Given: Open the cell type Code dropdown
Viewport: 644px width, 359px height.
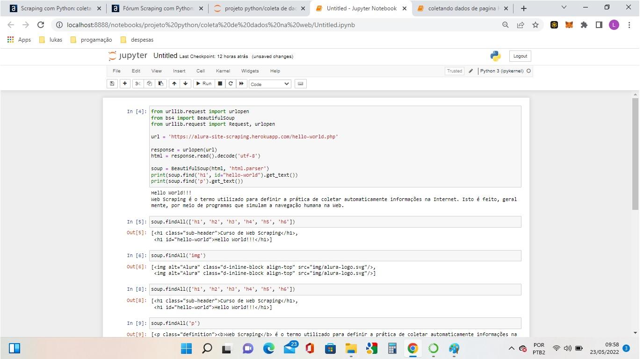Looking at the screenshot, I should point(270,84).
